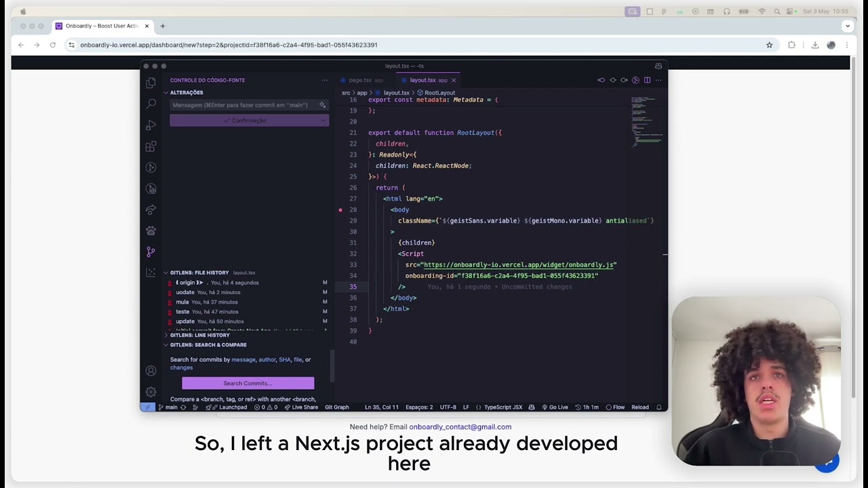The image size is (868, 488).
Task: Open Confirmação commit dropdown arrow
Action: tap(323, 121)
